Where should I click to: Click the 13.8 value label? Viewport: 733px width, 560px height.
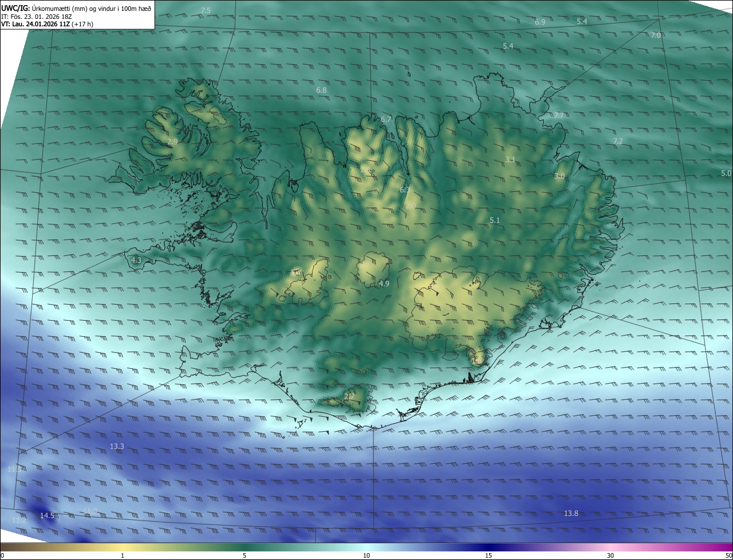[571, 514]
